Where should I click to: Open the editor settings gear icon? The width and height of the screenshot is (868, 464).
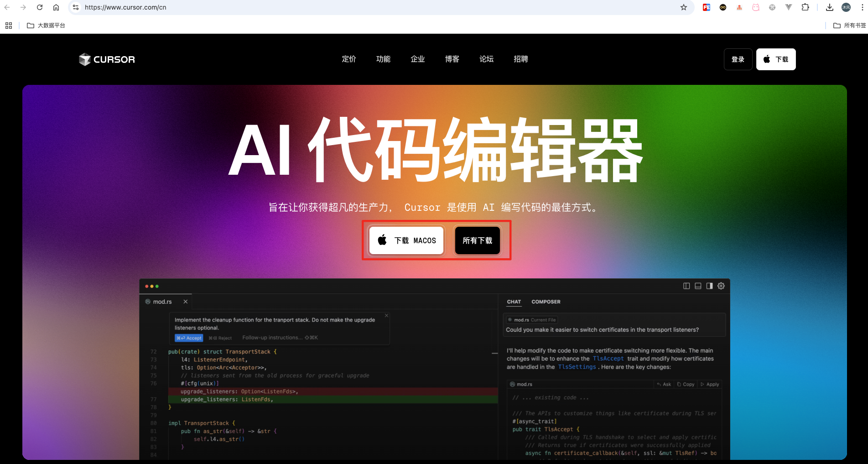[721, 286]
